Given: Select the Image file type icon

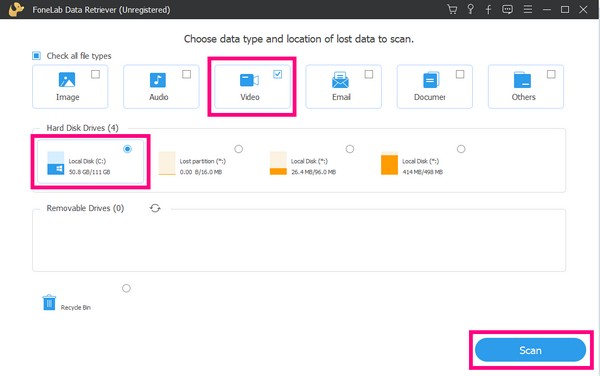Looking at the screenshot, I should 67,80.
